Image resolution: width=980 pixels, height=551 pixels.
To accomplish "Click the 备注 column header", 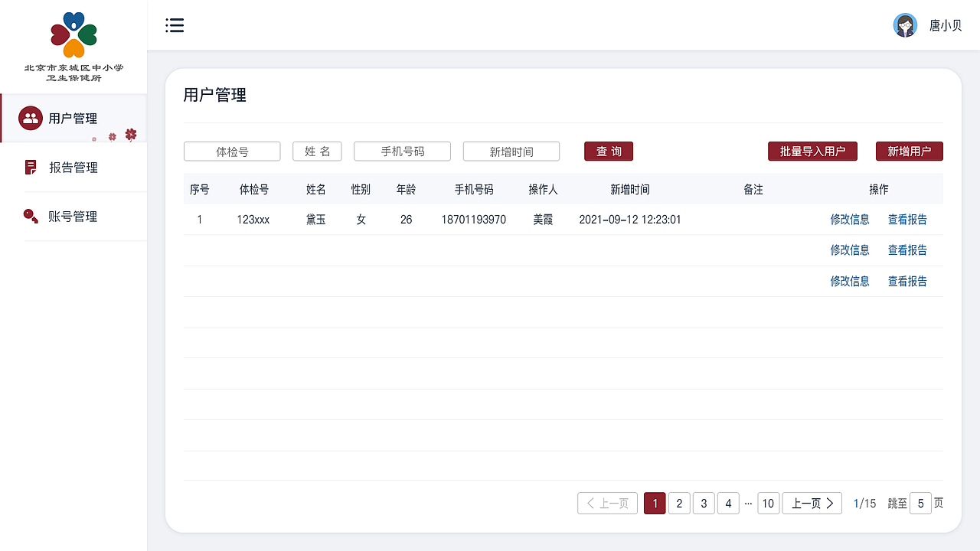I will [753, 189].
